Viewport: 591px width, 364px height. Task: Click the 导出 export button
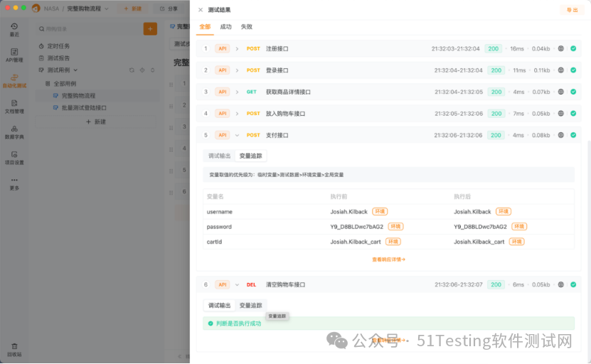(x=573, y=10)
